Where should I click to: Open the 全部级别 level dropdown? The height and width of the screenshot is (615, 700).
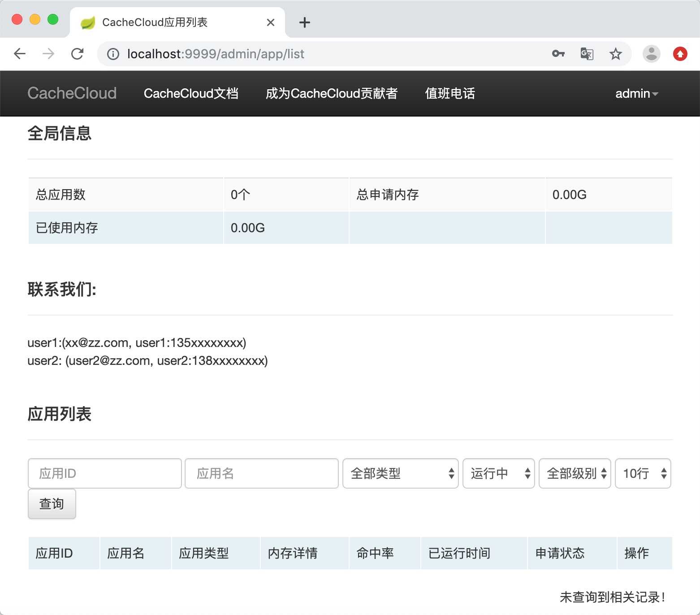[575, 473]
